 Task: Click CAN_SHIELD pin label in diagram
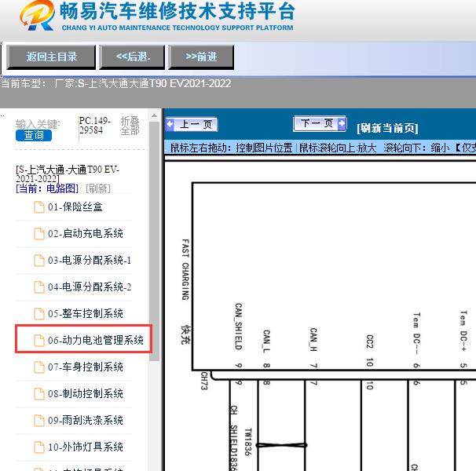[x=239, y=327]
